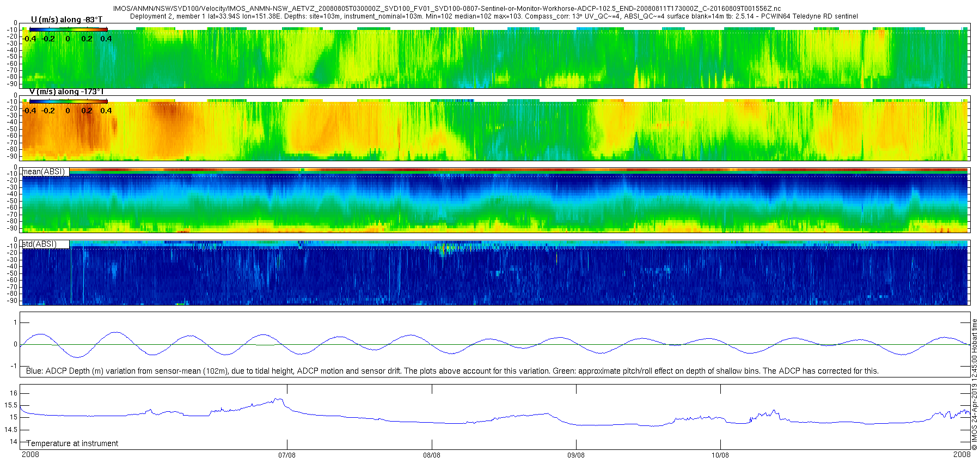Click the -0.4 value on V colorbar
Image resolution: width=980 pixels, height=463 pixels.
29,111
